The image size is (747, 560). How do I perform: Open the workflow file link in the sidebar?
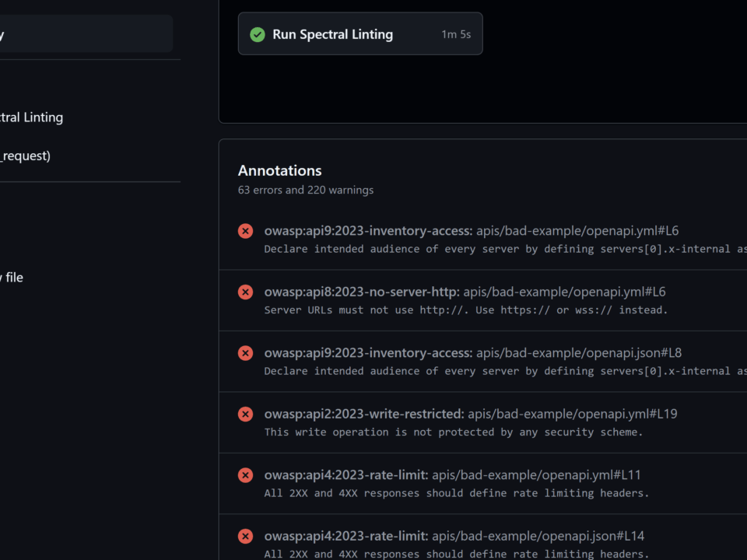click(x=12, y=277)
